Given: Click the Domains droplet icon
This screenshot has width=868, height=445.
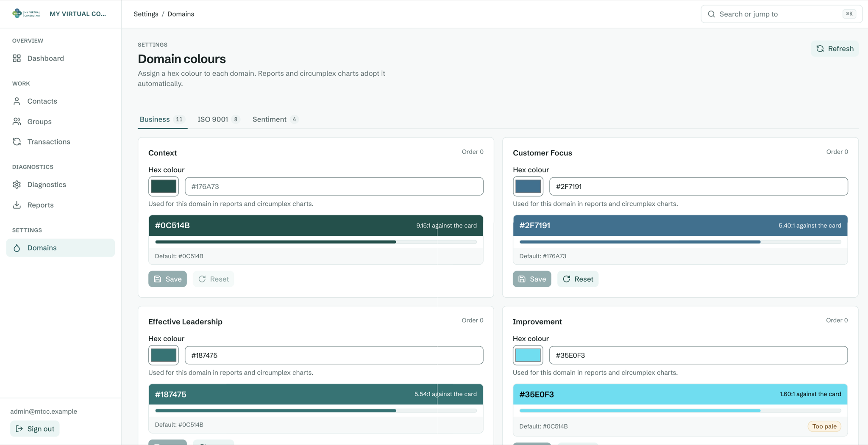Looking at the screenshot, I should pyautogui.click(x=17, y=248).
